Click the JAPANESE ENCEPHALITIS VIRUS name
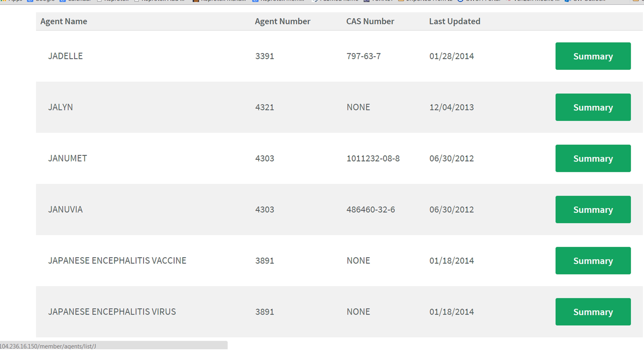Screen dimensions: 644x352 tap(112, 312)
